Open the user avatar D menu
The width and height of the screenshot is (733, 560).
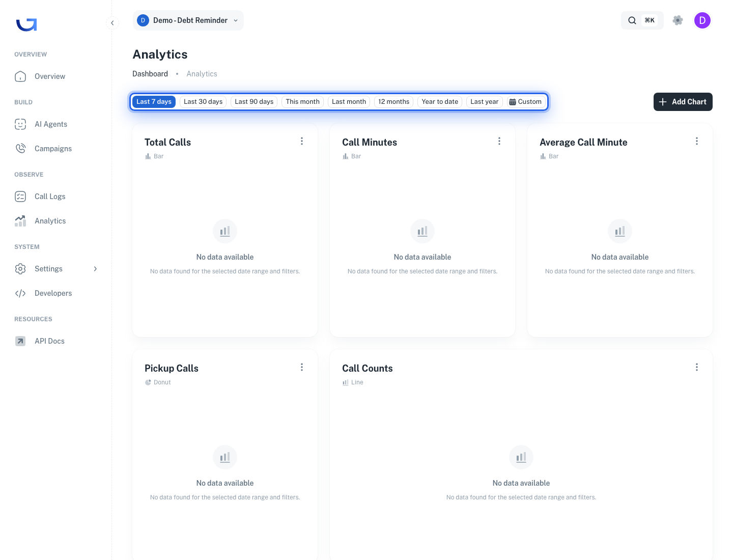click(x=702, y=20)
